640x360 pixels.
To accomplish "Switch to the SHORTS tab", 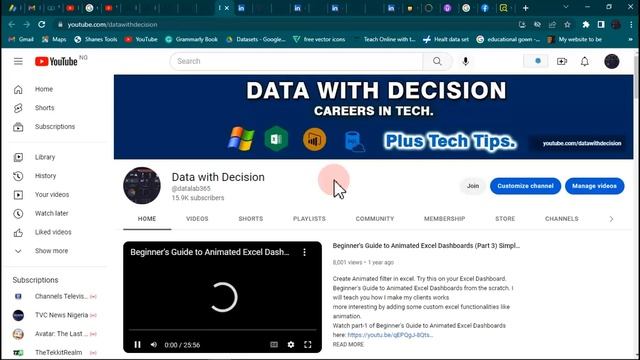I will 251,219.
